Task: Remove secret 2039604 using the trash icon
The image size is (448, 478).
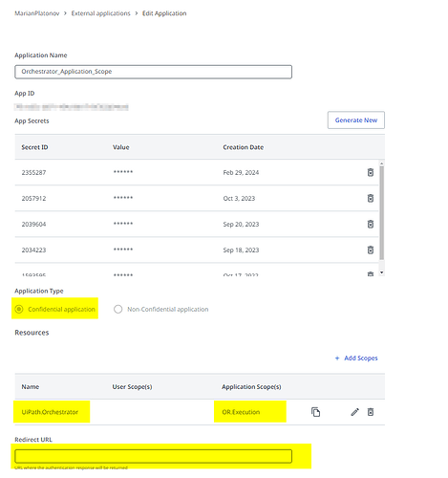Action: 371,224
